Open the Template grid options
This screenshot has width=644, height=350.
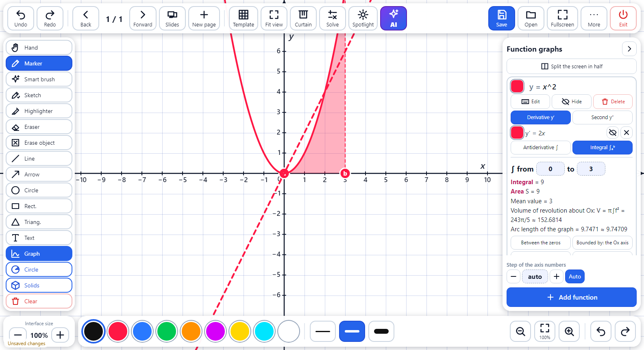244,18
